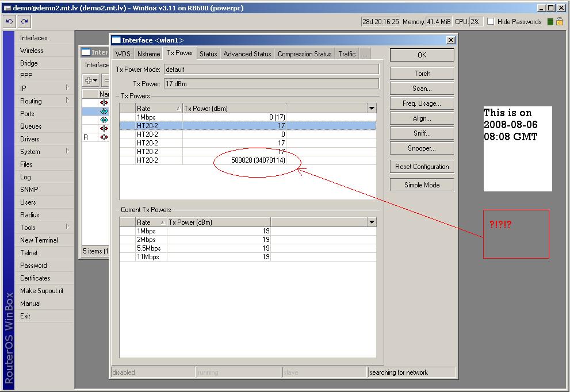Select the 5.5Mbps row in Current Tx Powers
The height and width of the screenshot is (392, 570).
(247, 248)
